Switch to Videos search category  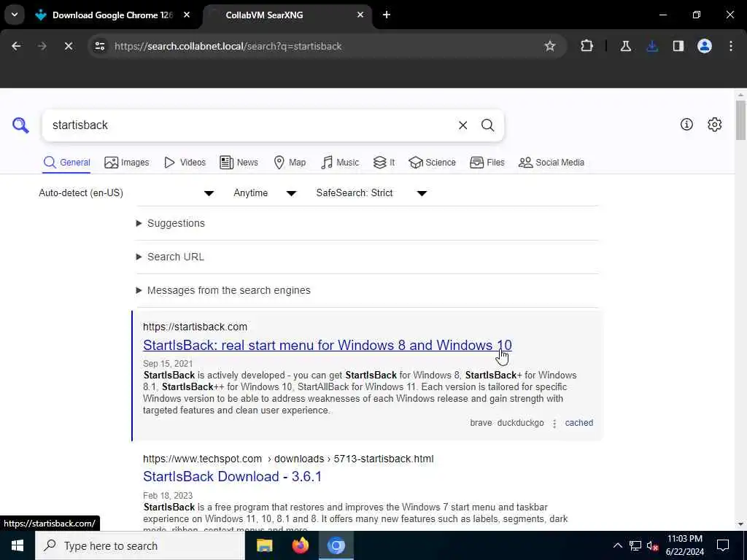coord(185,163)
